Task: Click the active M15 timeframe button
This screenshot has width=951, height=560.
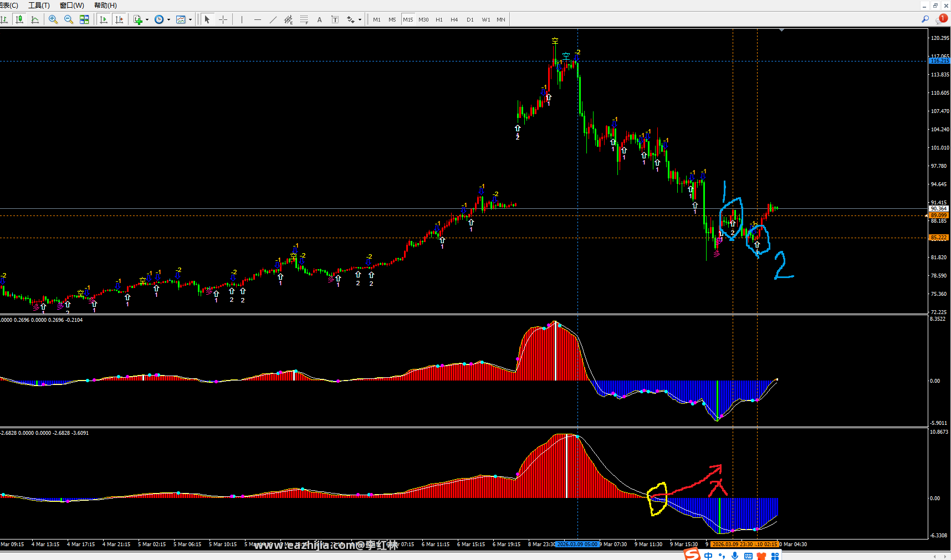Action: point(408,19)
